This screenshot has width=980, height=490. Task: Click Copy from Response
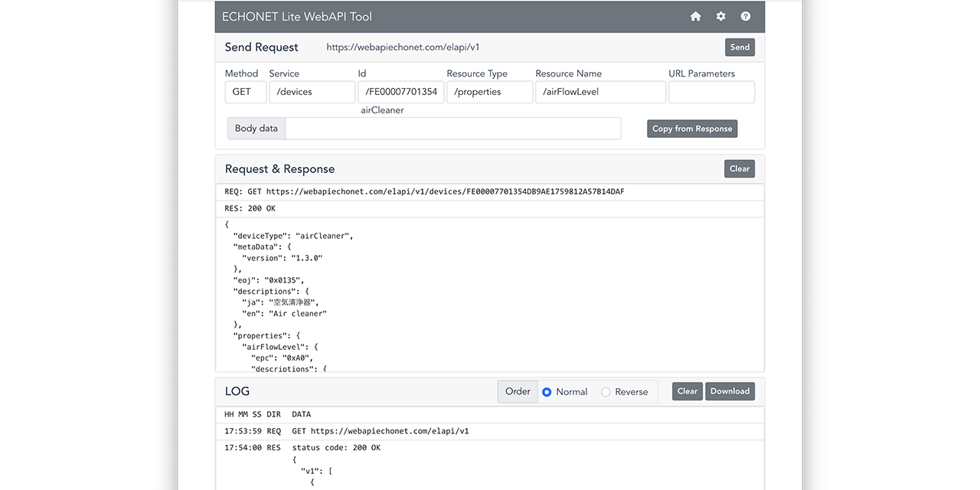(691, 129)
